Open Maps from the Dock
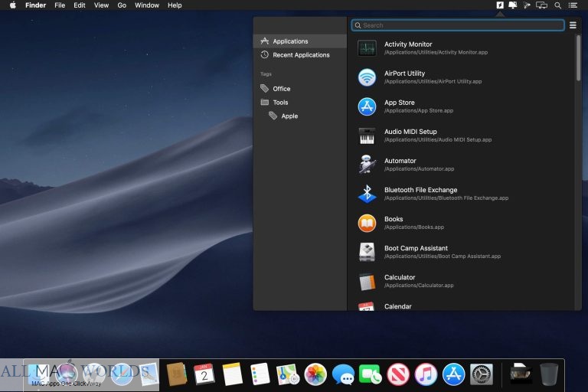 click(x=288, y=374)
